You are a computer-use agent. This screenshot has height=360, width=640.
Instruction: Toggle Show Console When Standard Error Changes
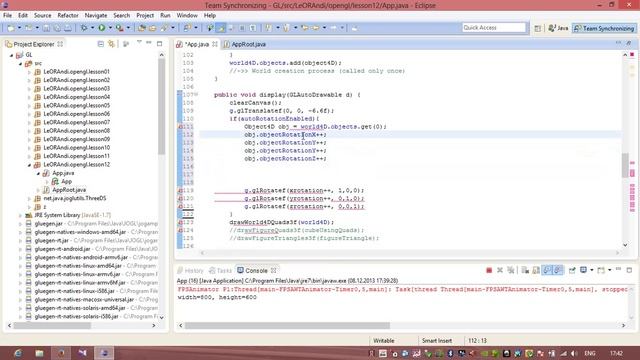click(558, 270)
